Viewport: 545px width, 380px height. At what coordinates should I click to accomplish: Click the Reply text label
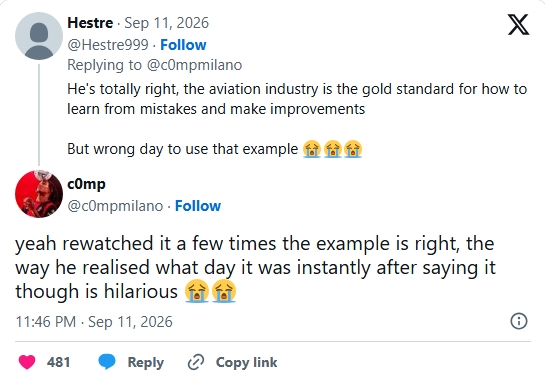point(146,362)
